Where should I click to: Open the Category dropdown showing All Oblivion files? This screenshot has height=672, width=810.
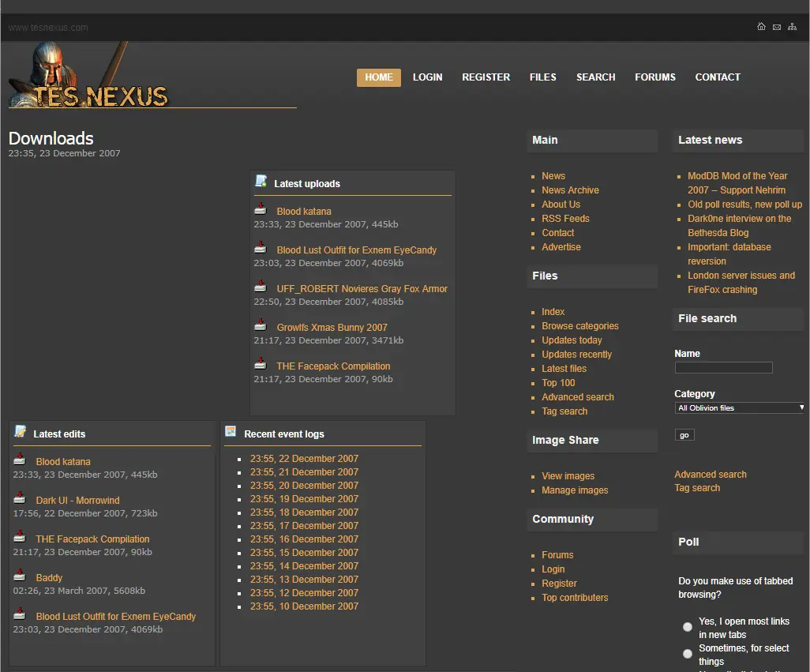point(739,408)
